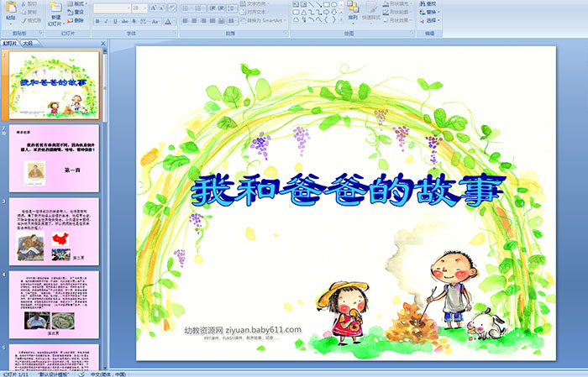Select the Triangle shape in gallery
This screenshot has height=377, width=588.
tap(304, 13)
